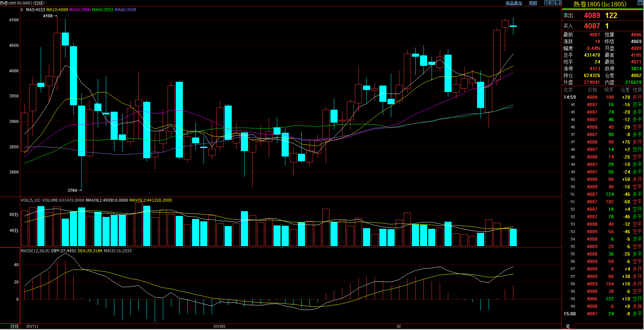The width and height of the screenshot is (644, 330).
Task: Select the MA60:3928 indicator label
Action: pos(125,10)
